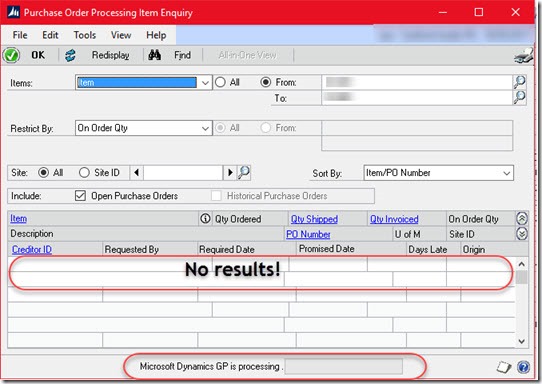542x384 pixels.
Task: Go to next site with right arrow
Action: 230,172
